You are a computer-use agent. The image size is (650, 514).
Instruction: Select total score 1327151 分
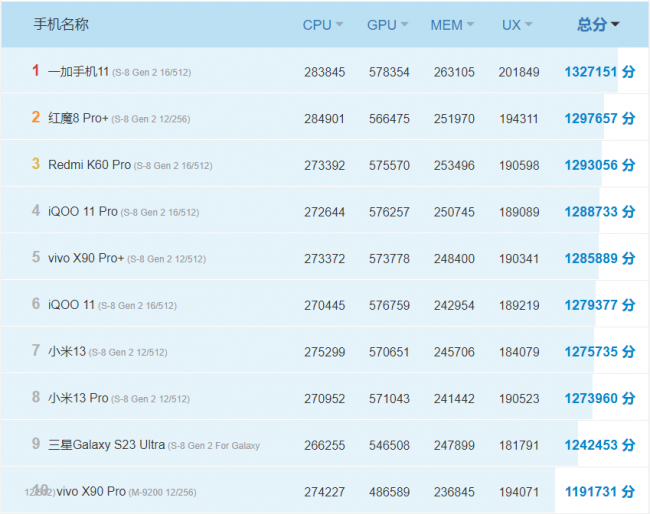[599, 72]
